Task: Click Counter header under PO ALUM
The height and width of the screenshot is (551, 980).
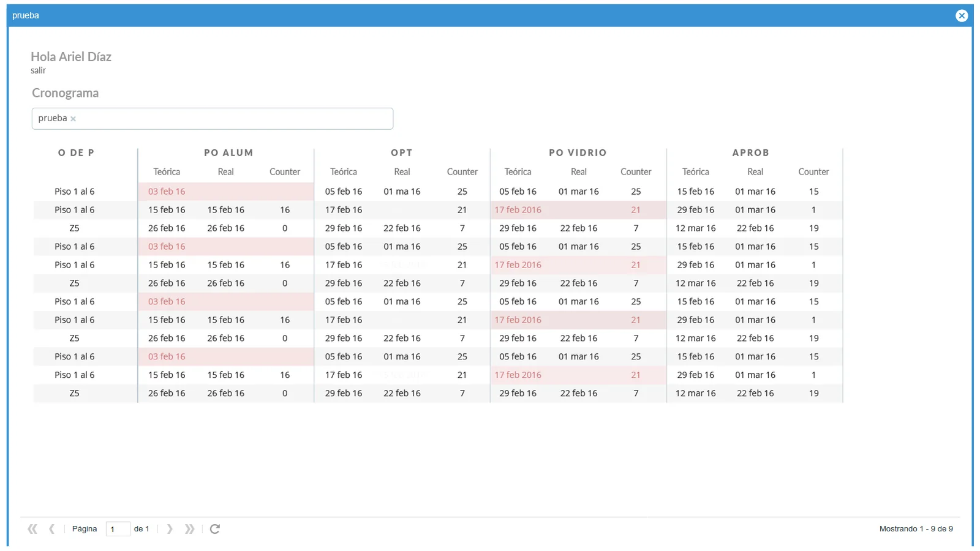Action: pos(285,172)
